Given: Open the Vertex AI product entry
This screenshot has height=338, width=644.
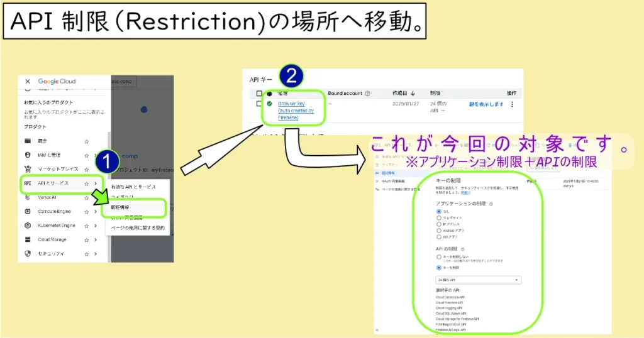Looking at the screenshot, I should point(47,197).
